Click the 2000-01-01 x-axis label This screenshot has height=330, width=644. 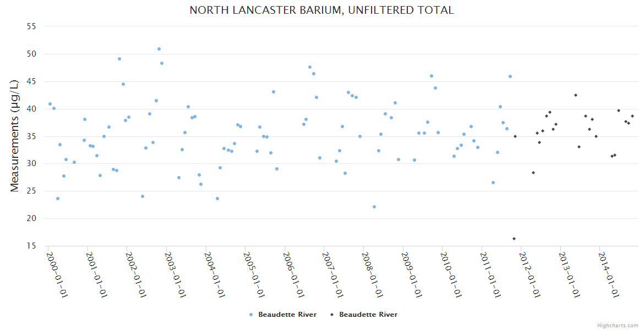point(57,275)
